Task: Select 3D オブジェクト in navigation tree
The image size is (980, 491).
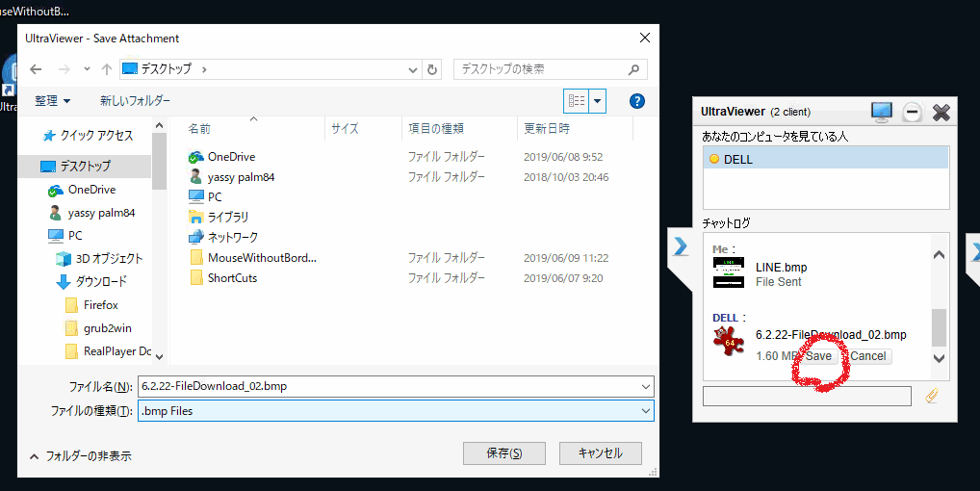Action: [99, 259]
